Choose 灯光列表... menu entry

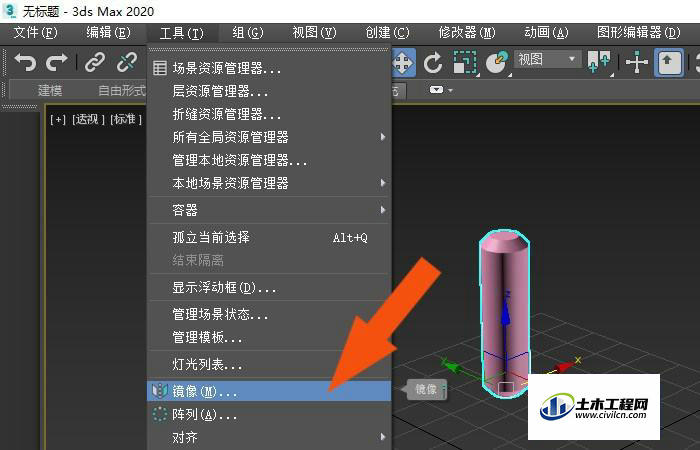point(269,364)
